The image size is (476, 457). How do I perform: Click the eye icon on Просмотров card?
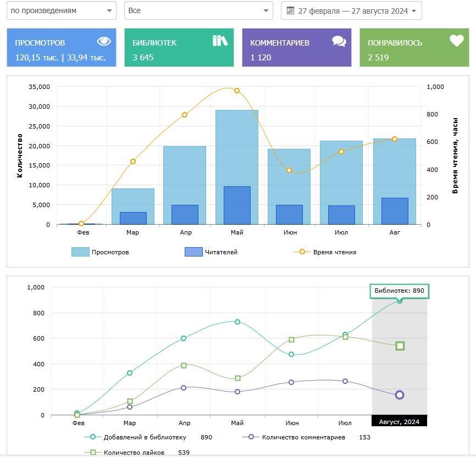click(104, 41)
